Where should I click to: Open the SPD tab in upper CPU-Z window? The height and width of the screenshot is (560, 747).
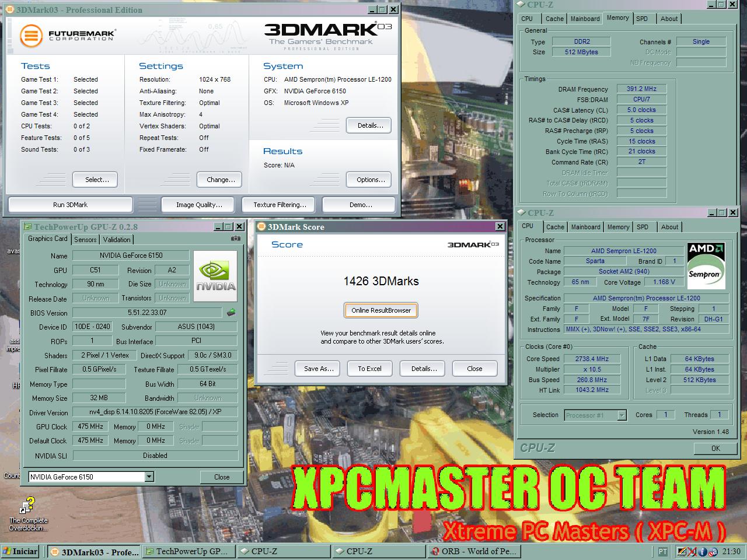[x=642, y=19]
